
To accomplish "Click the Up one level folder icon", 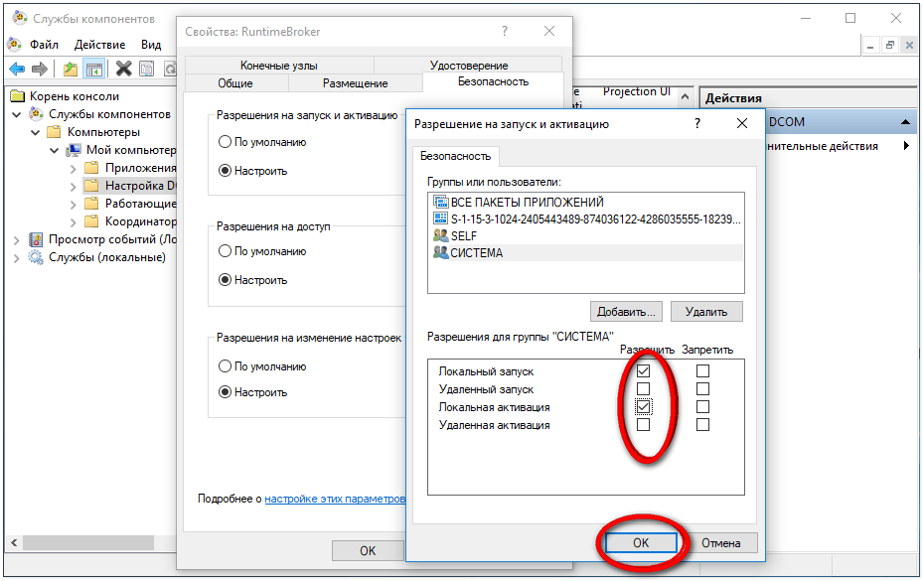I will tap(70, 69).
